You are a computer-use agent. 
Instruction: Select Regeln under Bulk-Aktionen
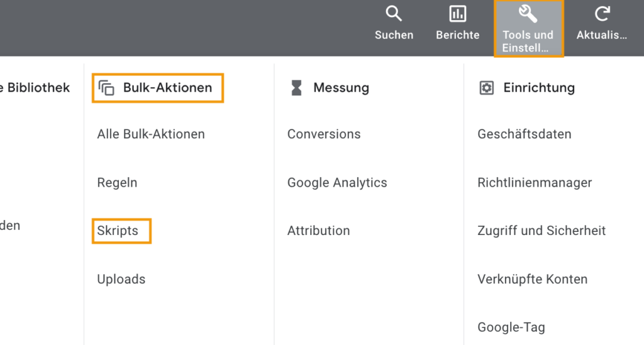coord(117,182)
